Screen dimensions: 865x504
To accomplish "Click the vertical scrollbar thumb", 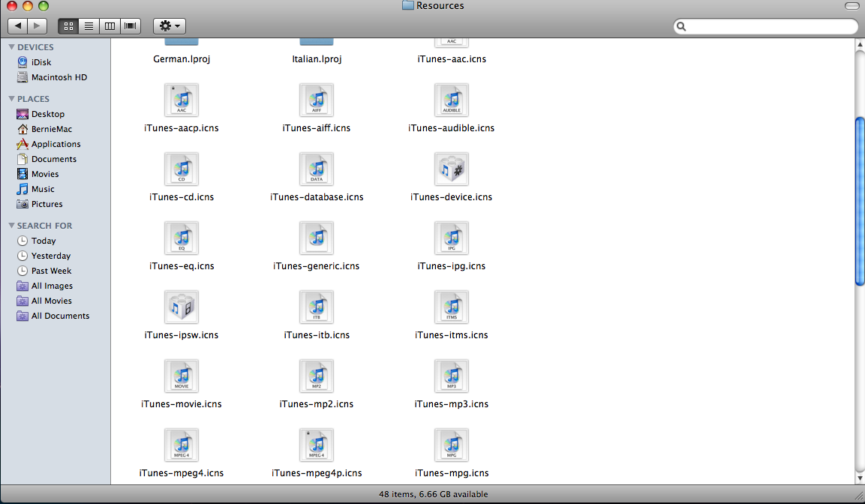I will (x=860, y=201).
